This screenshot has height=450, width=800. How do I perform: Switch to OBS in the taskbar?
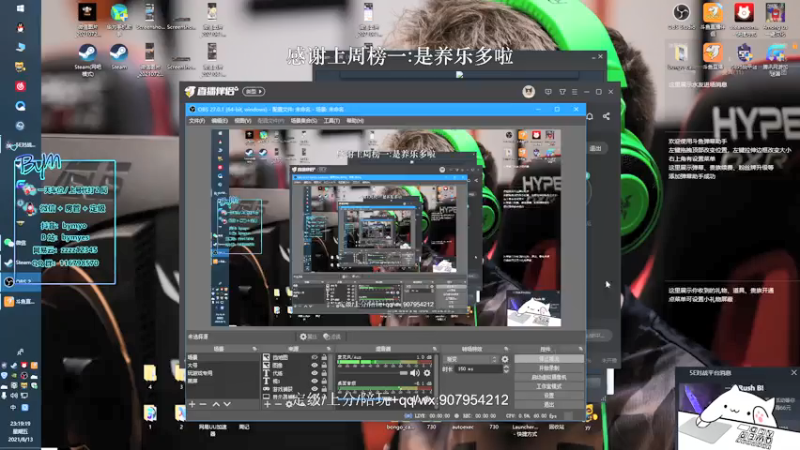(20, 281)
